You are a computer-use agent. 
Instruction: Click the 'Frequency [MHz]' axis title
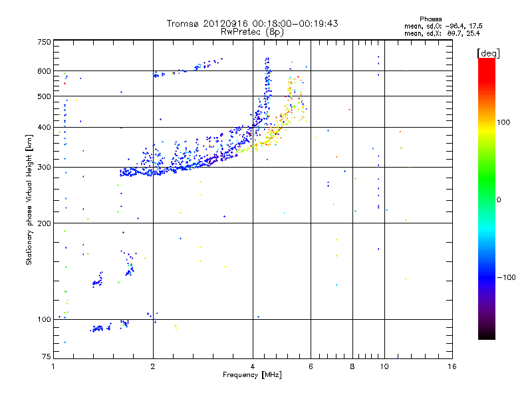coord(252,375)
